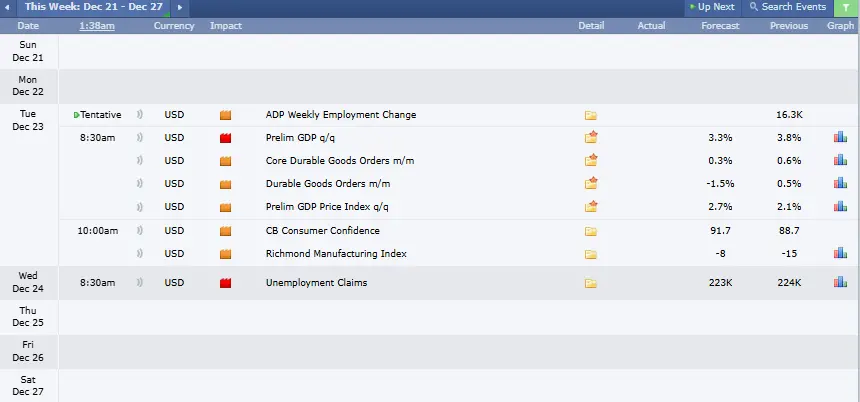Image resolution: width=860 pixels, height=402 pixels.
Task: Click impact icon for Prelim GDP Price Index
Action: pos(225,207)
